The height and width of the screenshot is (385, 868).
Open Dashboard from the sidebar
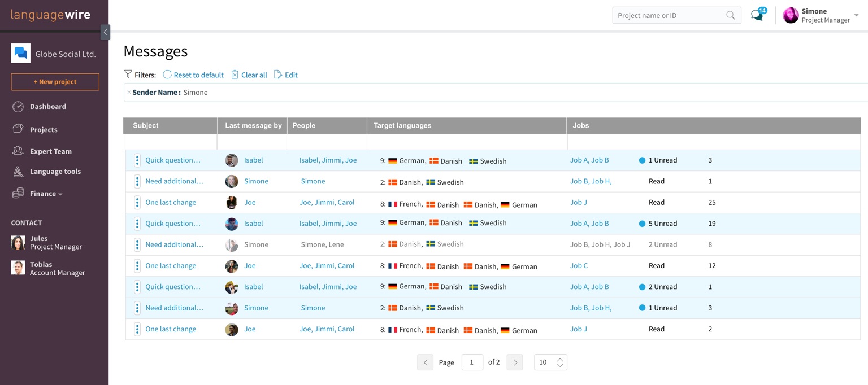click(47, 106)
